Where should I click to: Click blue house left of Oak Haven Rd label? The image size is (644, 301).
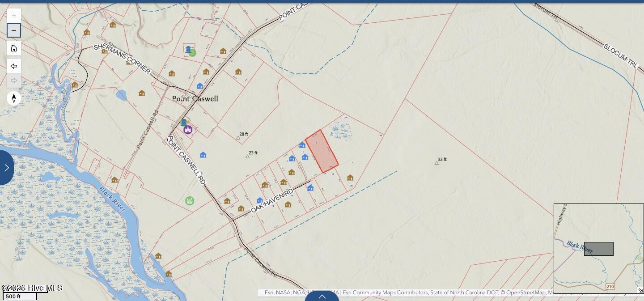coord(260,200)
